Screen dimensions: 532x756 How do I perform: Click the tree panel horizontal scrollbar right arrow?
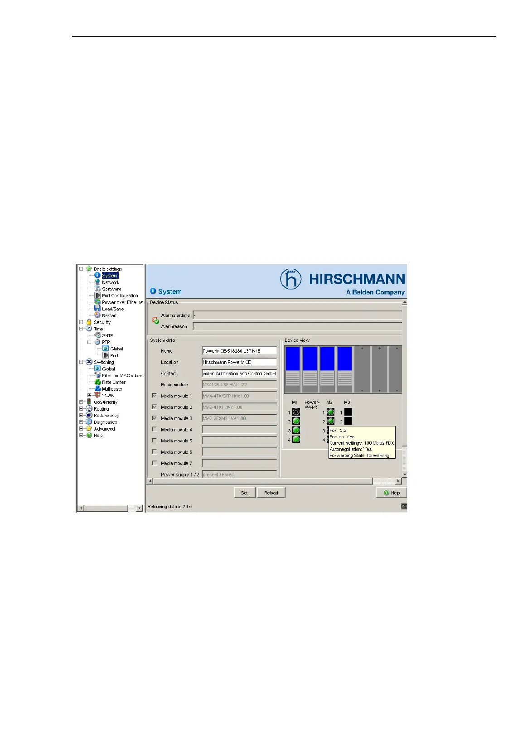click(x=139, y=508)
